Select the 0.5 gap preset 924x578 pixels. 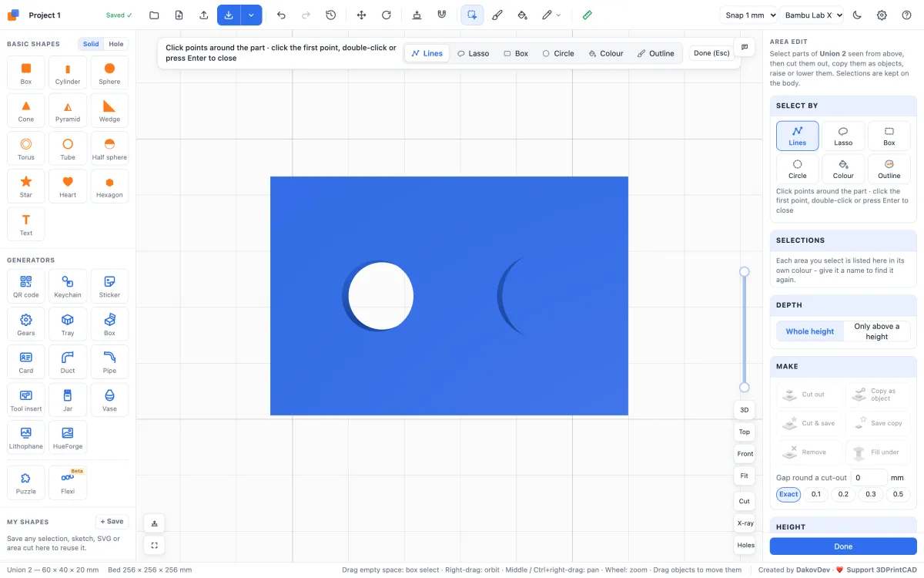898,495
